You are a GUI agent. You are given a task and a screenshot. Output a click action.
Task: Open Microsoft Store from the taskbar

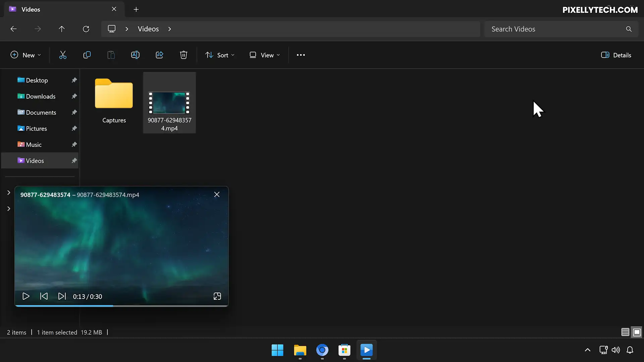(344, 350)
